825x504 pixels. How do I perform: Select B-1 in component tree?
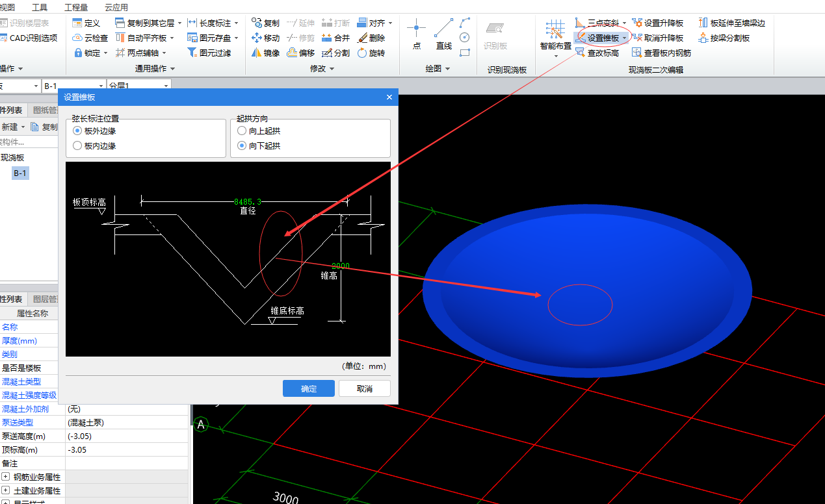(20, 173)
